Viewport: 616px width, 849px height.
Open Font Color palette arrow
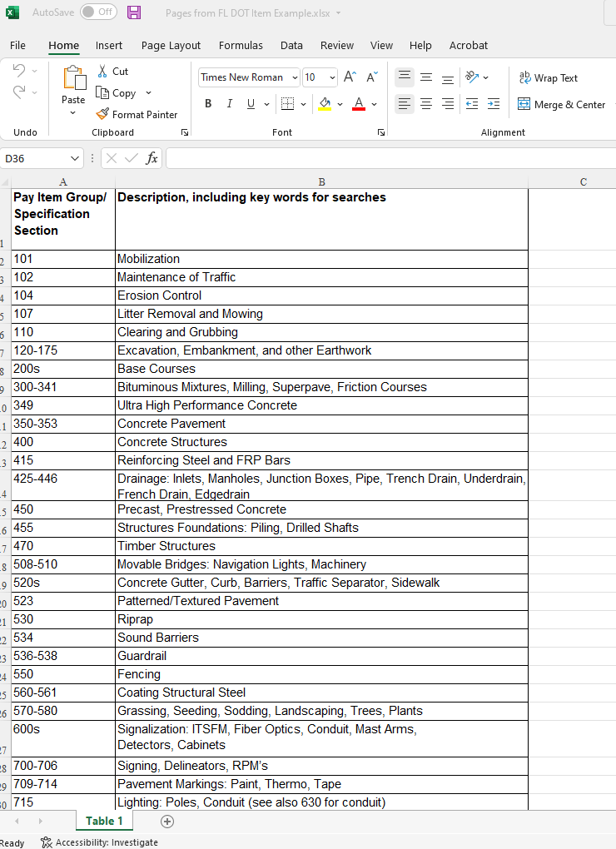tap(374, 104)
